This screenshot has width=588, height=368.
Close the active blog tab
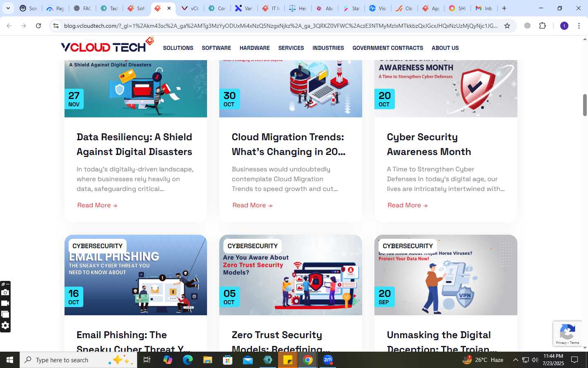[169, 8]
